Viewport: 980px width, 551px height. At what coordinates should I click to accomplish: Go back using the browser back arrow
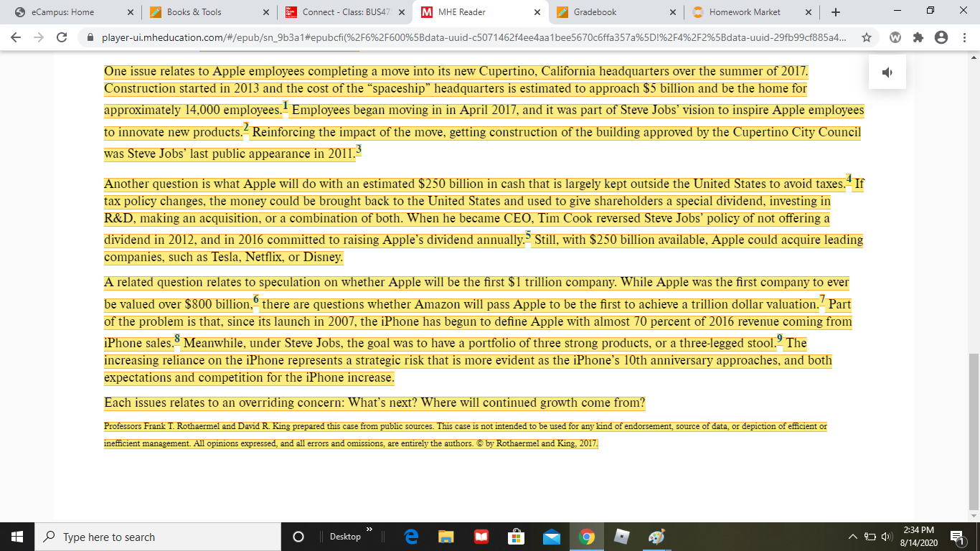pyautogui.click(x=16, y=37)
